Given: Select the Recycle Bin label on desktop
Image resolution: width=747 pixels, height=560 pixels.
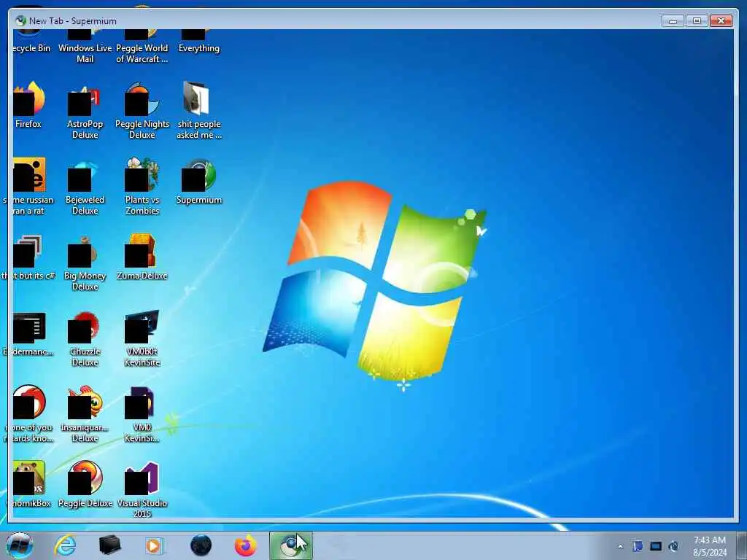Looking at the screenshot, I should (x=31, y=48).
